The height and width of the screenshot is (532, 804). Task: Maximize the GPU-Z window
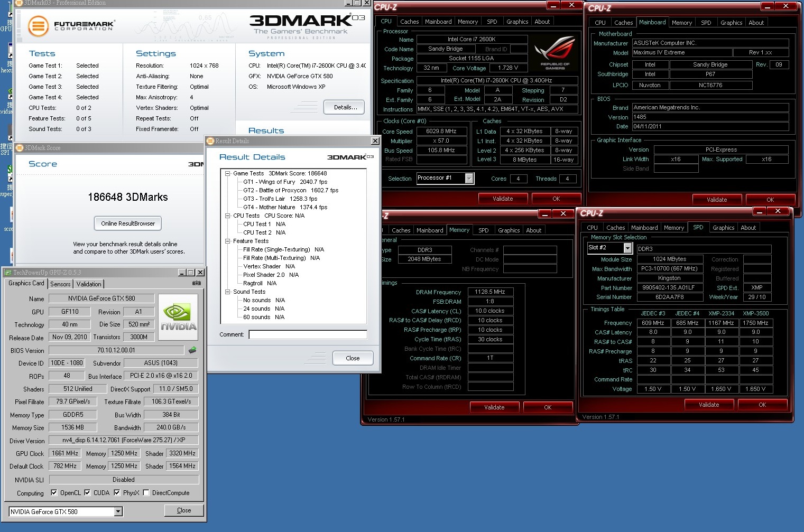[191, 273]
